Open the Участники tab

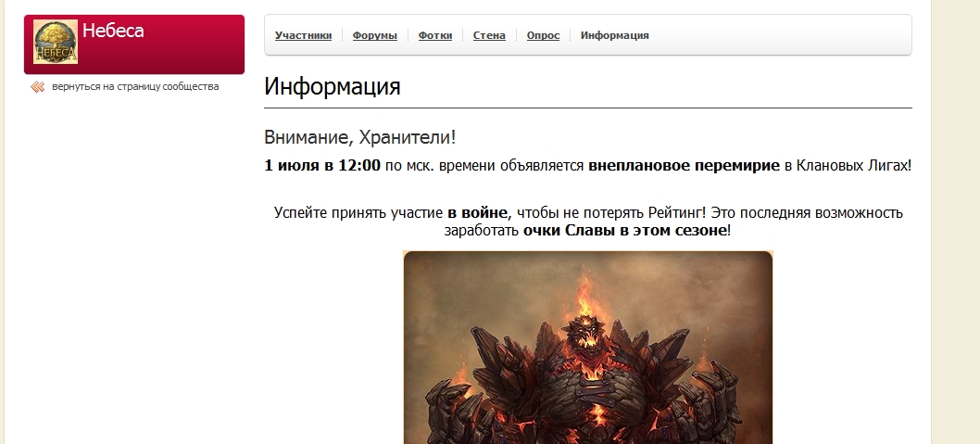303,35
